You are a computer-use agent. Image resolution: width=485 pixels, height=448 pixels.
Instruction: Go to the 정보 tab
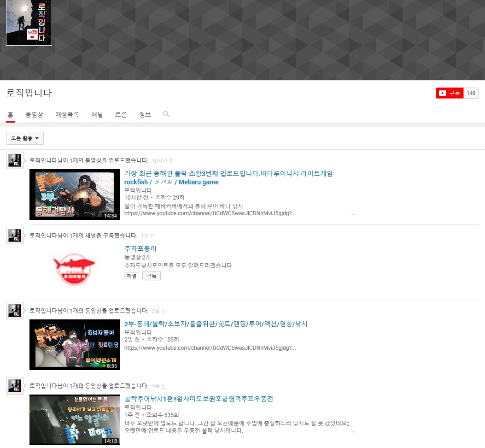[145, 115]
